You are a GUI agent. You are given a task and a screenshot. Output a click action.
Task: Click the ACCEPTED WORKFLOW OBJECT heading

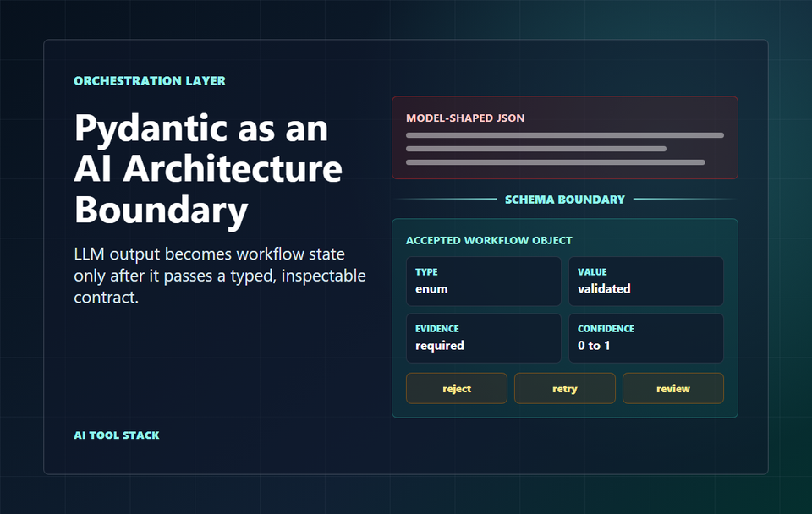(x=489, y=240)
